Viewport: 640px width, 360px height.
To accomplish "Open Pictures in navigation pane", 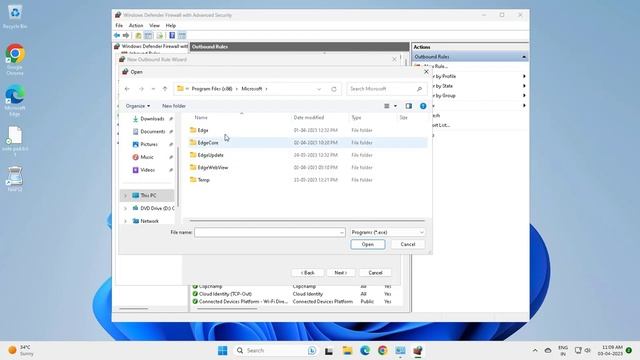I will tap(149, 144).
